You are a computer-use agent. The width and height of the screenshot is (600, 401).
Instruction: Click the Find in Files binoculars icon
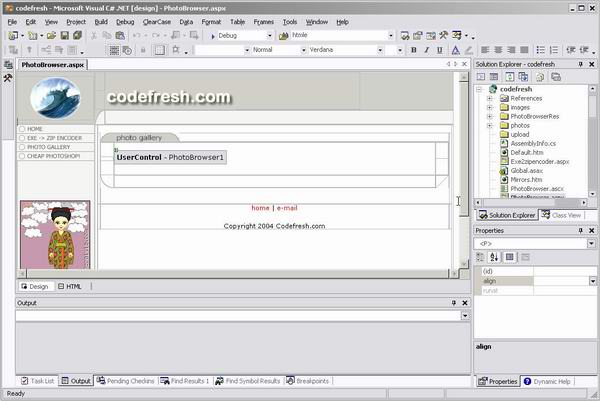[284, 36]
